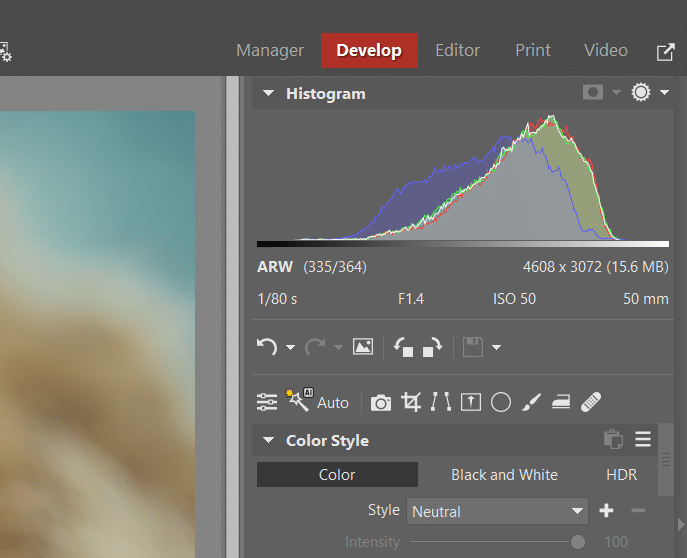
Task: Collapse the Color Style section
Action: pyautogui.click(x=268, y=441)
